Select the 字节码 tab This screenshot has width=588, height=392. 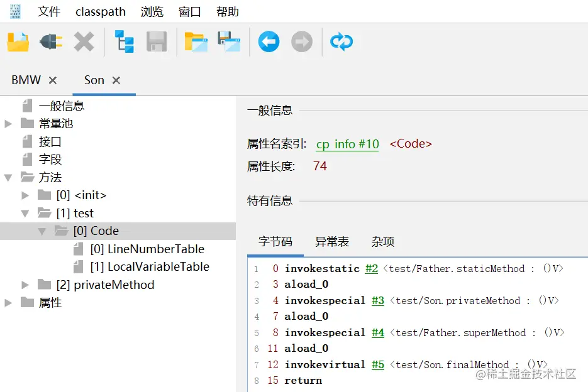[x=275, y=242]
